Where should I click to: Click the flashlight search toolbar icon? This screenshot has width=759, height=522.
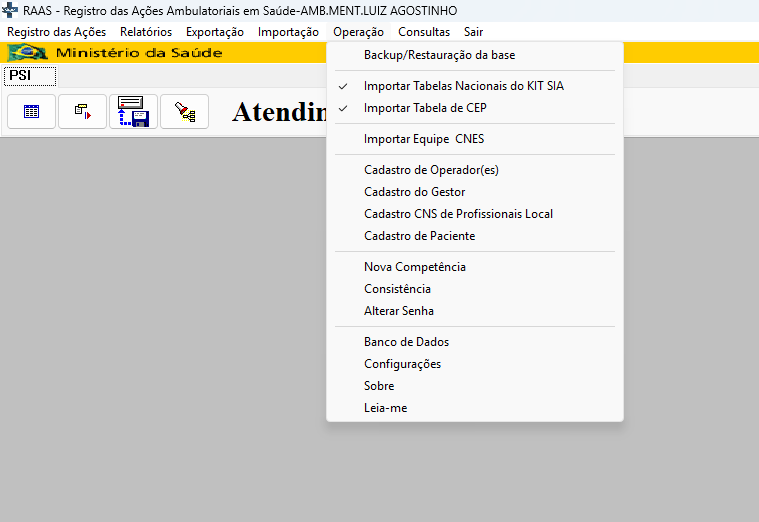(184, 112)
